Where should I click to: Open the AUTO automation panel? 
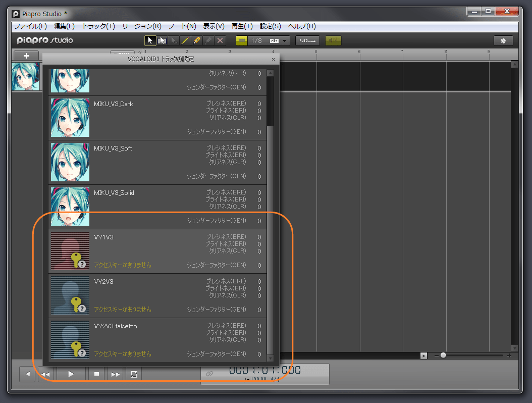pyautogui.click(x=307, y=40)
